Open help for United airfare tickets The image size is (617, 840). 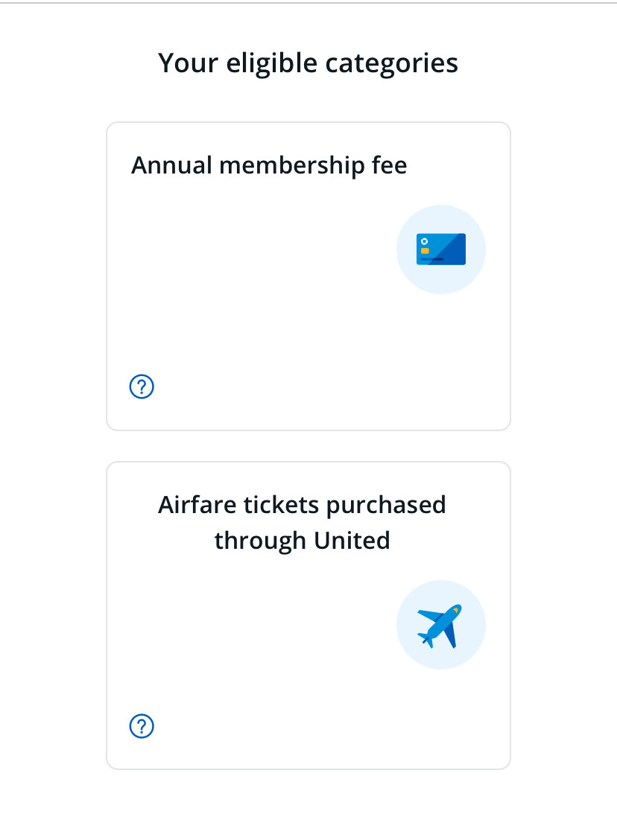point(142,726)
